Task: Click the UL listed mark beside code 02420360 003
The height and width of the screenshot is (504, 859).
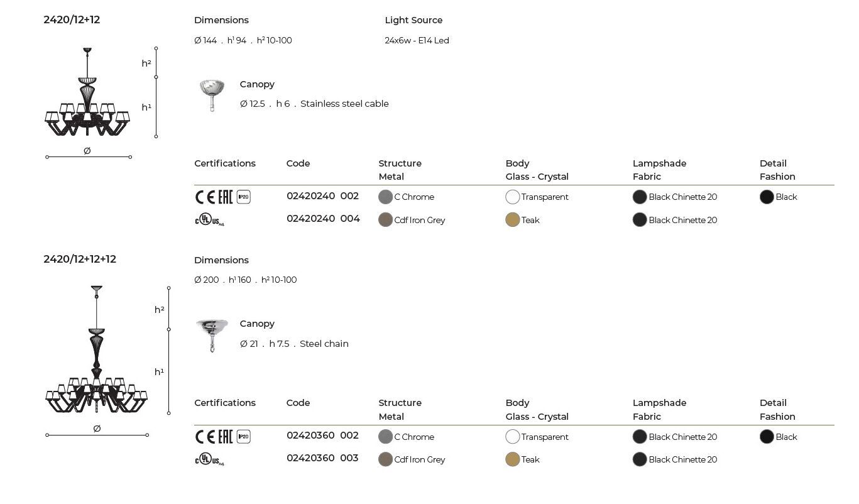Action: [x=209, y=460]
